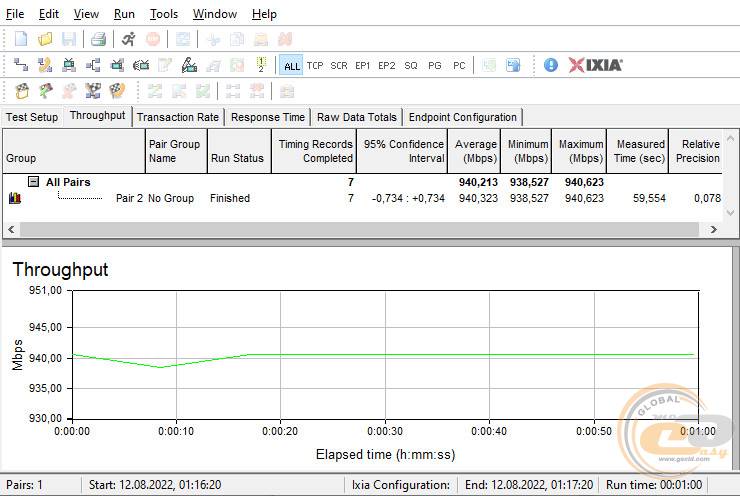Image resolution: width=740 pixels, height=496 pixels.
Task: Open the Run menu
Action: click(x=124, y=14)
